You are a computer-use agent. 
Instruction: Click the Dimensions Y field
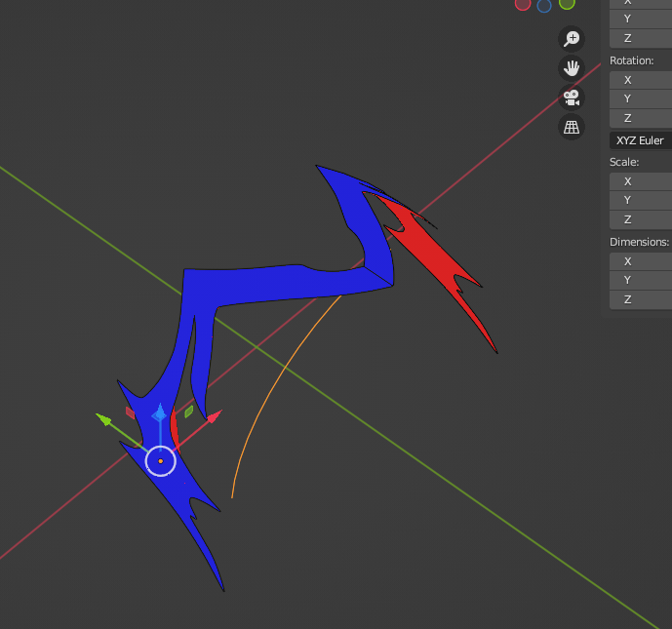click(641, 280)
